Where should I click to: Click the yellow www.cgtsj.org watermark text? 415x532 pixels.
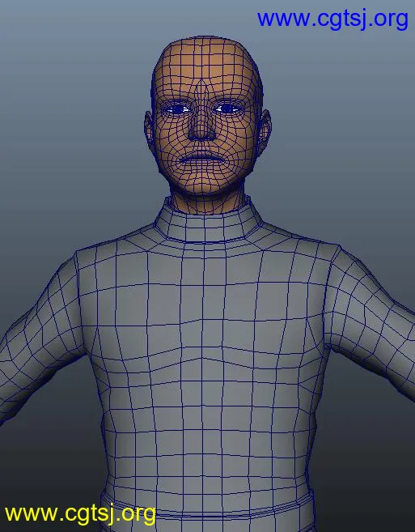click(80, 514)
